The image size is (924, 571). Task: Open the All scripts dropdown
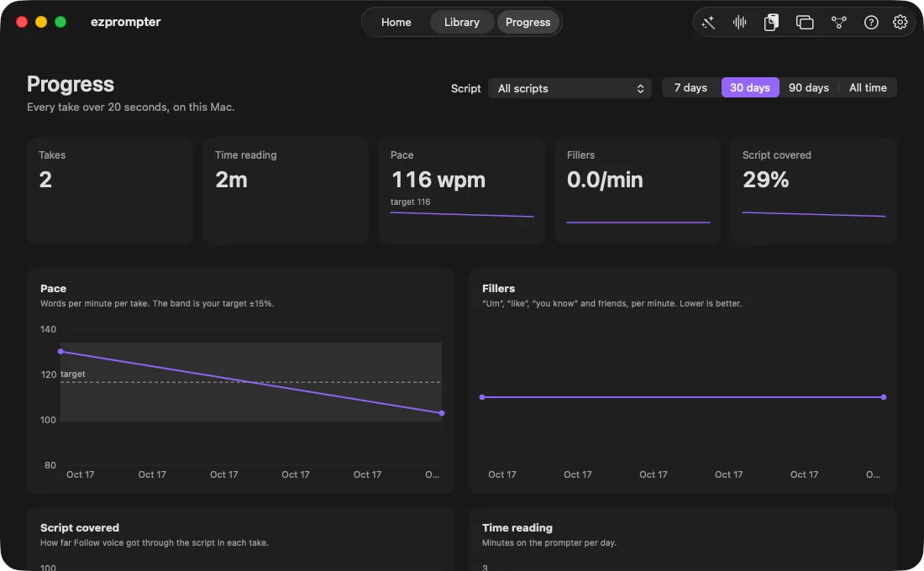click(570, 88)
